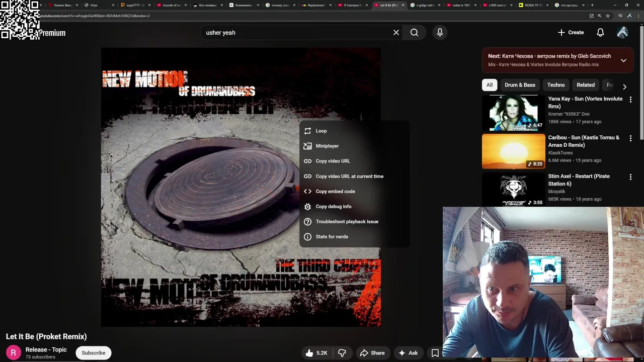Open the Release - Topic channel avatar

pos(14,353)
